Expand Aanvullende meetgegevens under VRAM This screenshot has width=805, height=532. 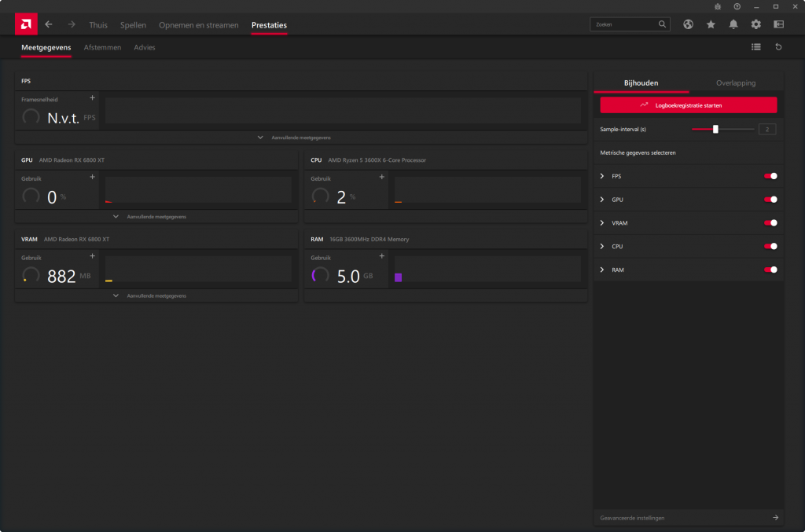(156, 295)
